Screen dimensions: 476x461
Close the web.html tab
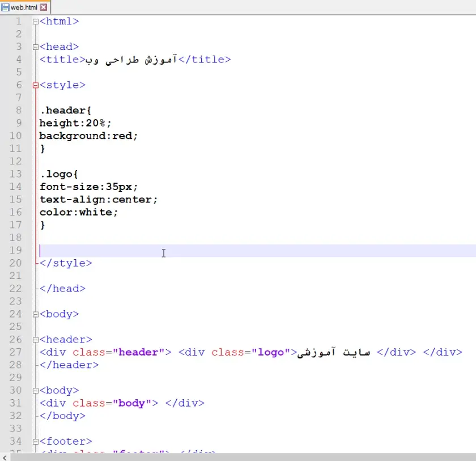pos(44,7)
